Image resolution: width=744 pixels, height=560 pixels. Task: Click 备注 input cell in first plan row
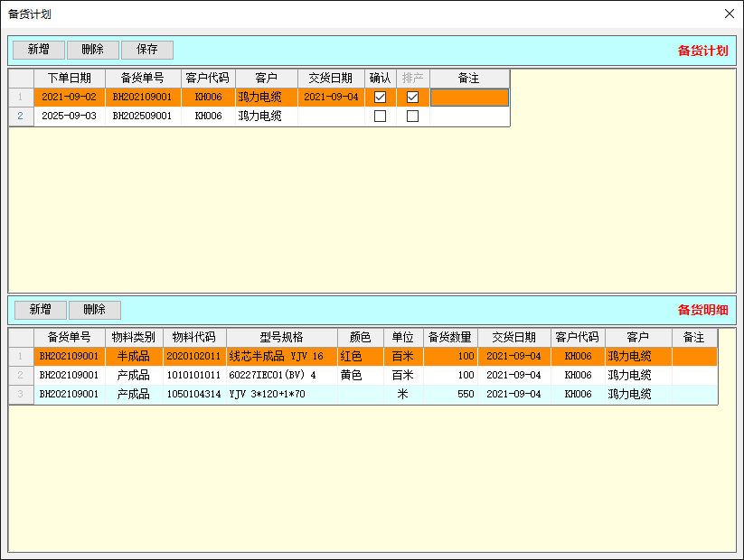[x=469, y=98]
